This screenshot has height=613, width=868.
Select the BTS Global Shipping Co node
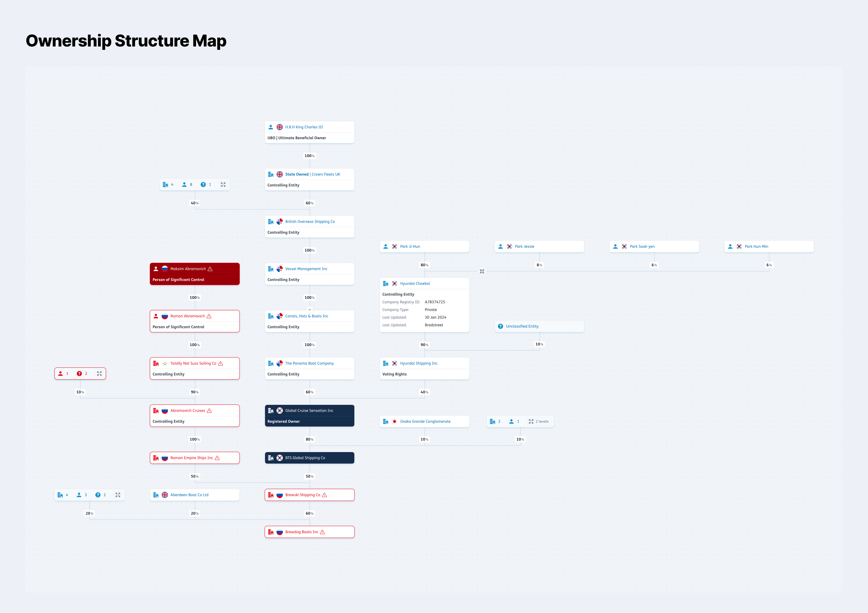coord(309,458)
